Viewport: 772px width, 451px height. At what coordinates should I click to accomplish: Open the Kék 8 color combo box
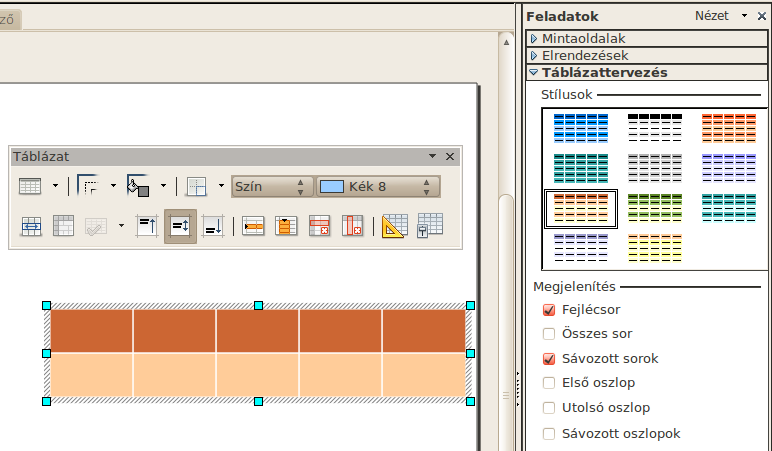coord(378,187)
